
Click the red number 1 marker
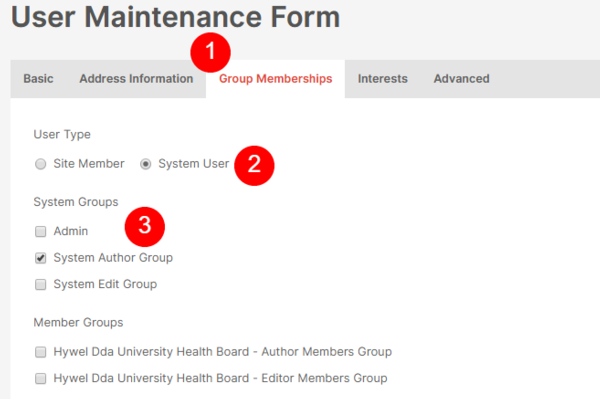[x=210, y=52]
